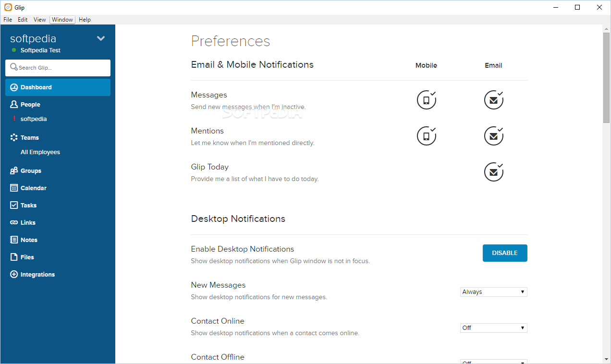Image resolution: width=611 pixels, height=364 pixels.
Task: Click the People label in sidebar
Action: [30, 105]
